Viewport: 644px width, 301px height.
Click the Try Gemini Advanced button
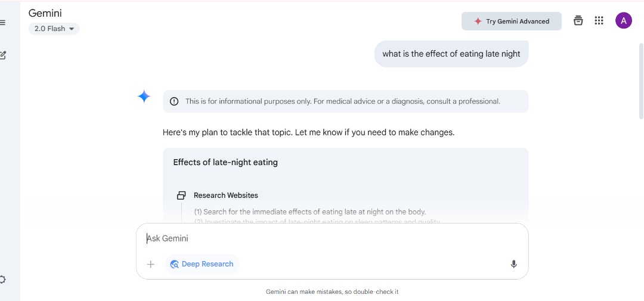point(512,21)
